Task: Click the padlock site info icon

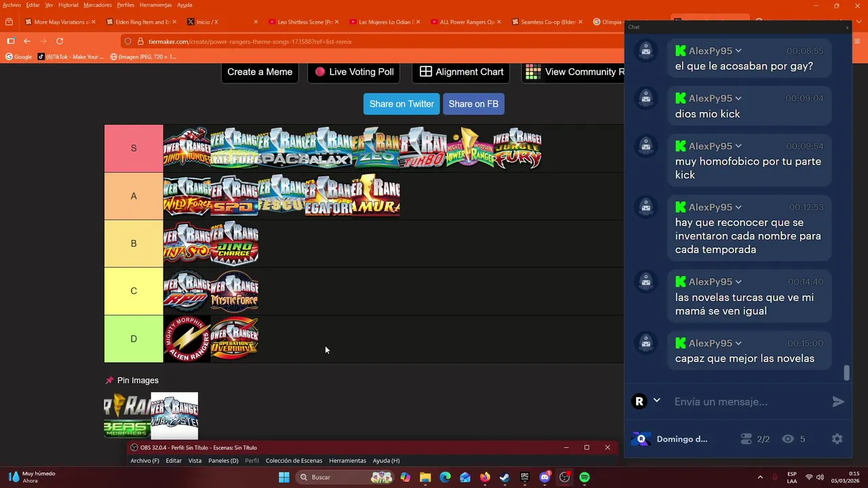Action: 141,41
